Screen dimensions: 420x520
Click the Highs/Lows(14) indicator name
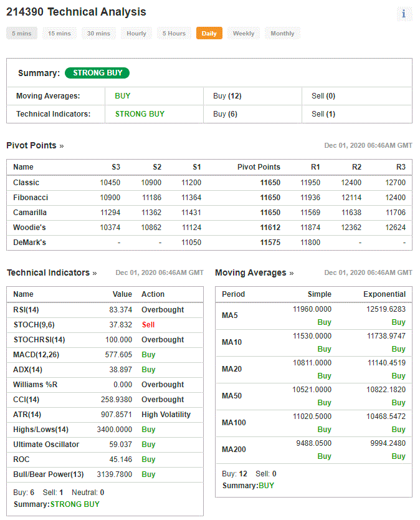(41, 430)
